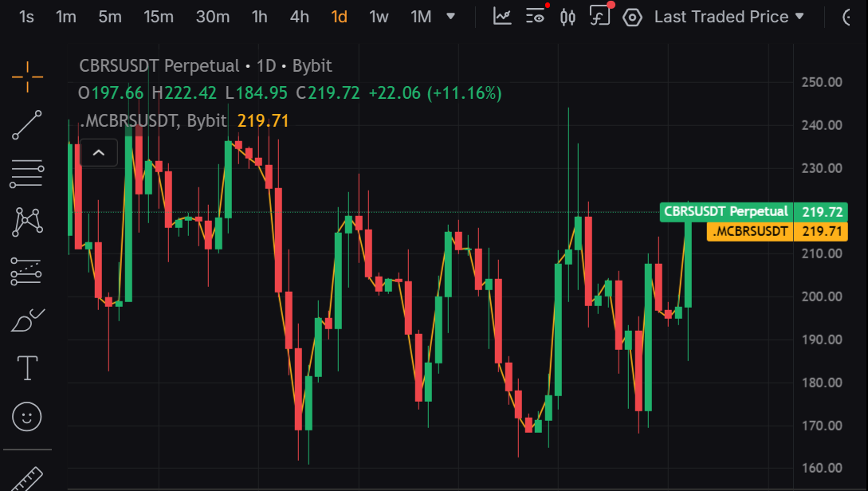Click the 160.00 price axis label
Viewport: 868px width, 491px height.
point(822,469)
